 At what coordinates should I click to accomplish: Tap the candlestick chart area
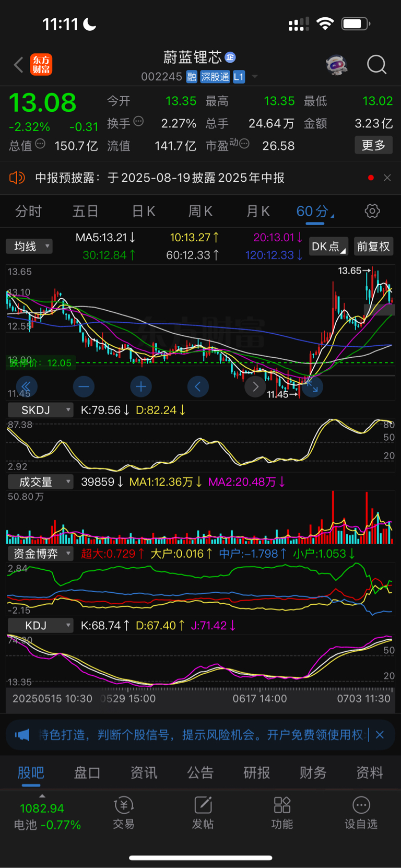tap(200, 332)
